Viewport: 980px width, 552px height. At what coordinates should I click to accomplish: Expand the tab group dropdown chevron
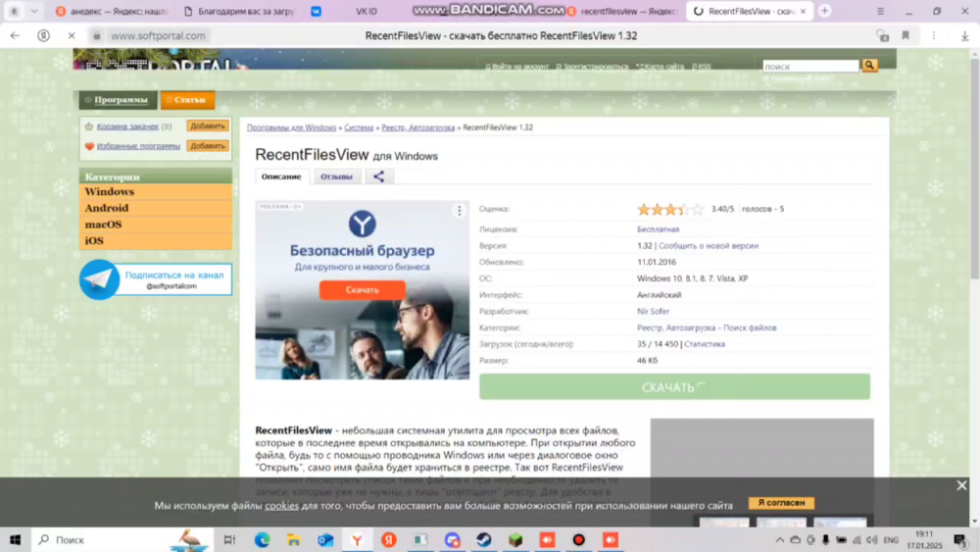pyautogui.click(x=33, y=11)
